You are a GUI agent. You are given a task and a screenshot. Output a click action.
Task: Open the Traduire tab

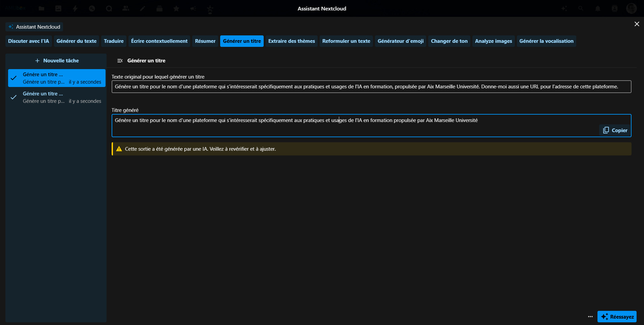pyautogui.click(x=114, y=41)
